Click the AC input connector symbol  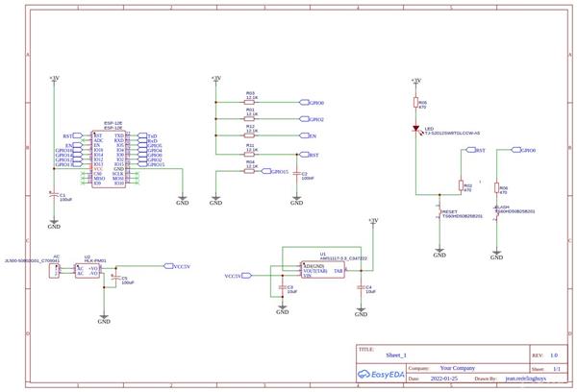tap(54, 271)
